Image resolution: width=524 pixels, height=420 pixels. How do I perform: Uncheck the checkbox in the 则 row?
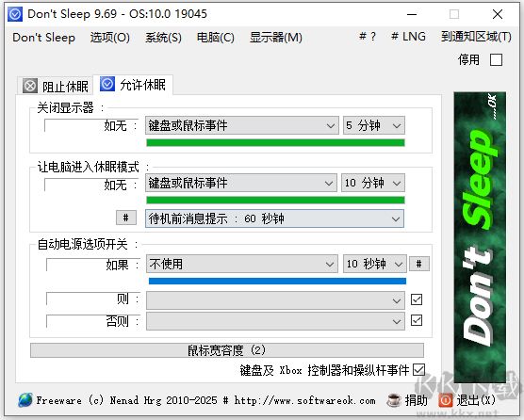tap(417, 299)
